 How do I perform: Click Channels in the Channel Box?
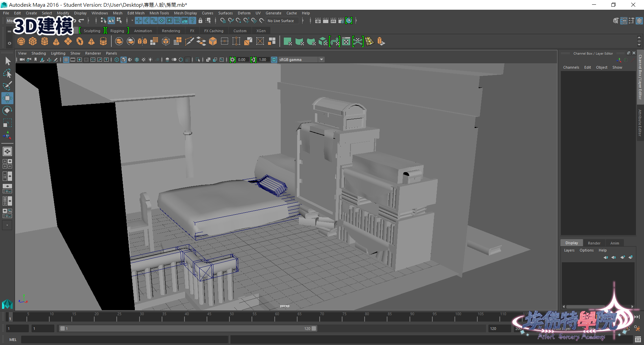(x=571, y=67)
